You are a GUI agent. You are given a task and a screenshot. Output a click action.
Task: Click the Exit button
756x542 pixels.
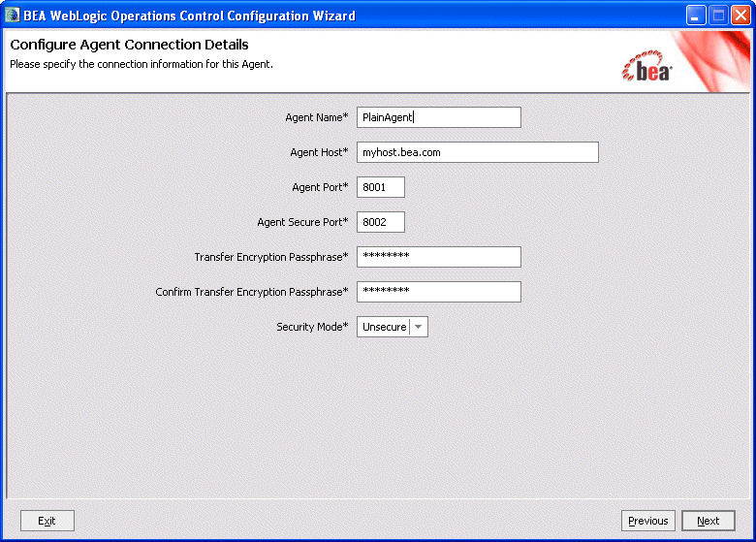(47, 521)
